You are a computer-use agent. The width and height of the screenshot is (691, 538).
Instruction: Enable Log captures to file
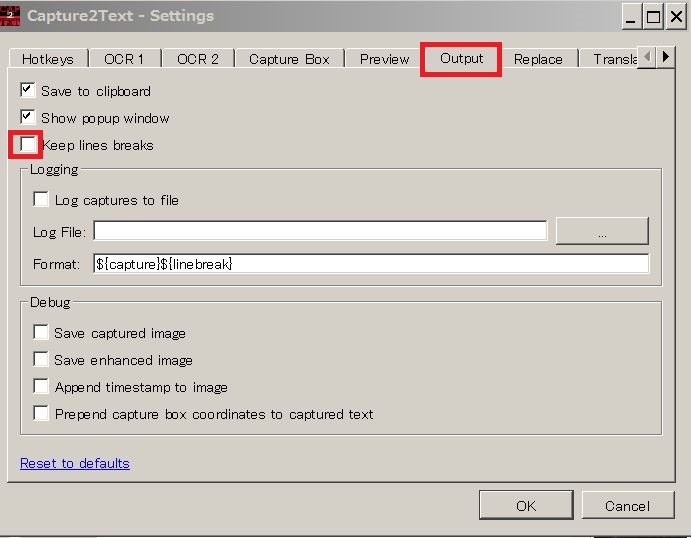point(41,199)
